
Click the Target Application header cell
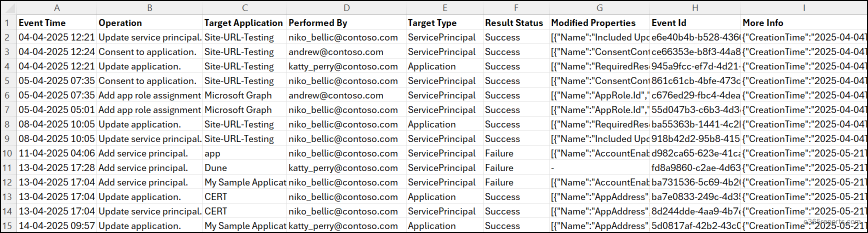243,23
